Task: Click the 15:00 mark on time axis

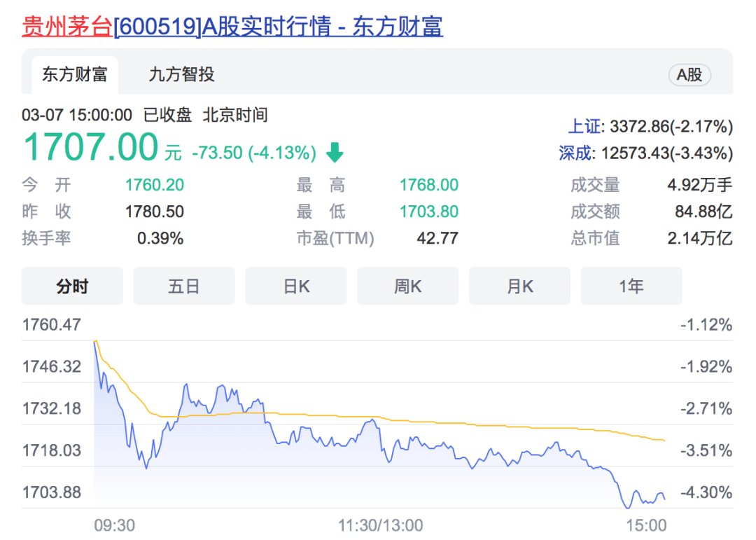Action: click(646, 525)
